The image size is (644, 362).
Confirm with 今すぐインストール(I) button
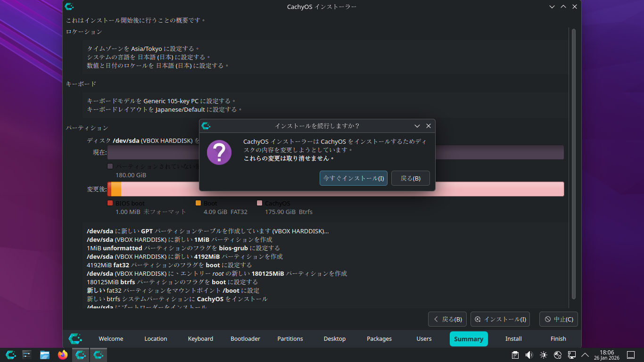pyautogui.click(x=354, y=178)
